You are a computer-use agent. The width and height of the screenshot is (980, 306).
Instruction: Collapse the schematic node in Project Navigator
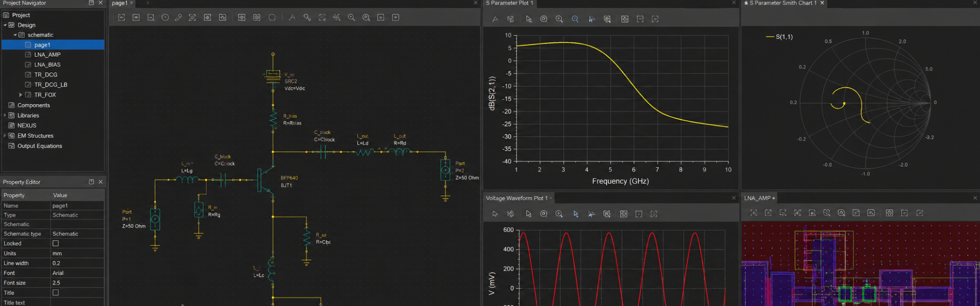point(15,35)
